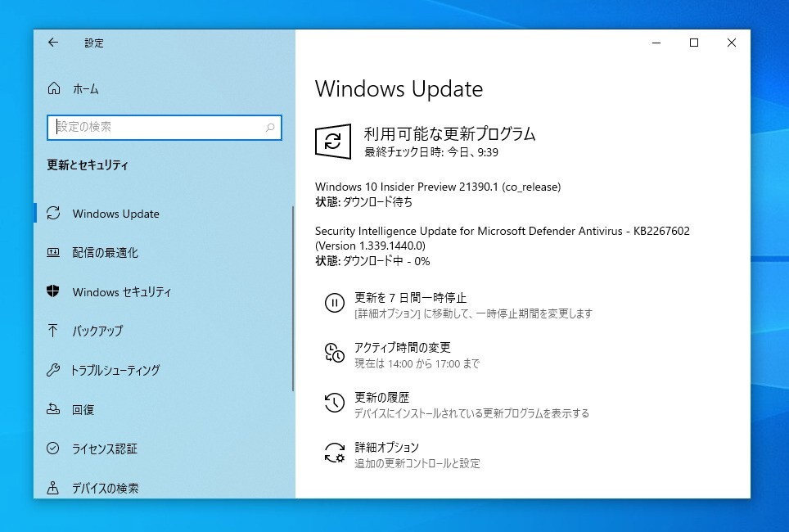The height and width of the screenshot is (532, 789).
Task: Click the pause icon for 更新を7日間一時停止
Action: click(336, 304)
